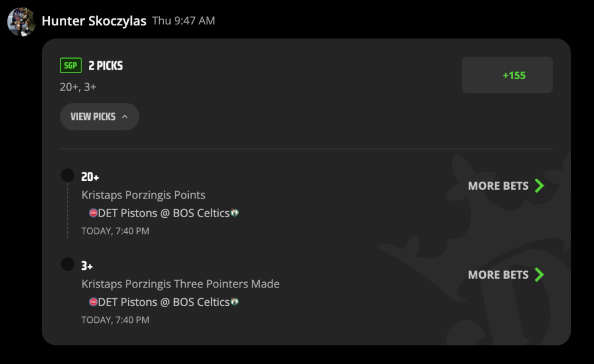This screenshot has width=594, height=364.
Task: Click Celtics logo in the 3+ pick
Action: pos(235,301)
